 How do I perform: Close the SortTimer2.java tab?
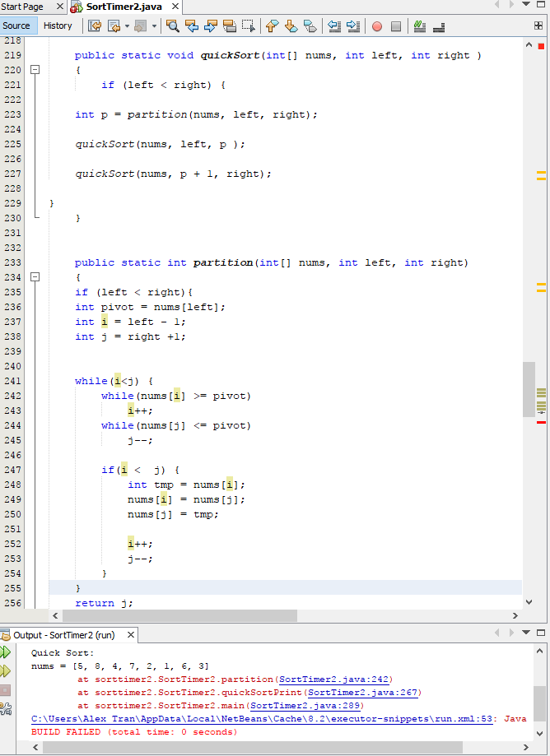175,7
